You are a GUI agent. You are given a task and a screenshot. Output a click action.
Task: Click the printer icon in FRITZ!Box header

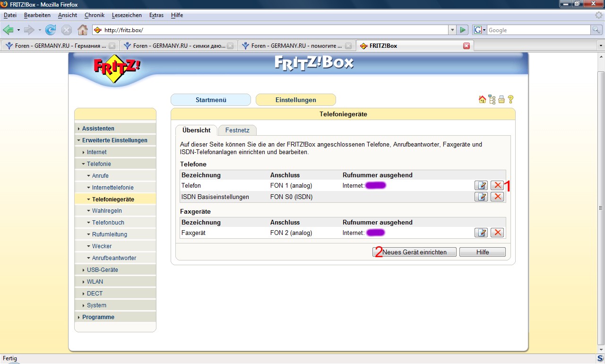point(501,100)
